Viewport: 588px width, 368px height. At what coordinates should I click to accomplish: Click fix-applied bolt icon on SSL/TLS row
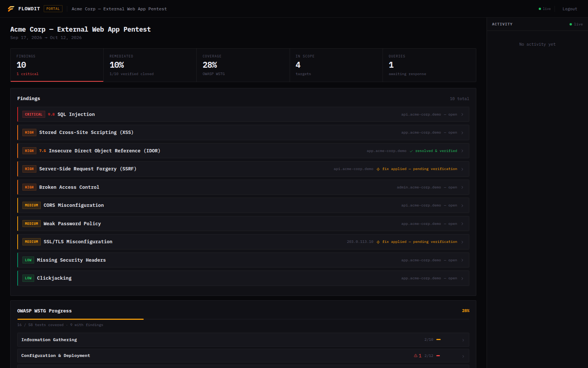point(378,242)
